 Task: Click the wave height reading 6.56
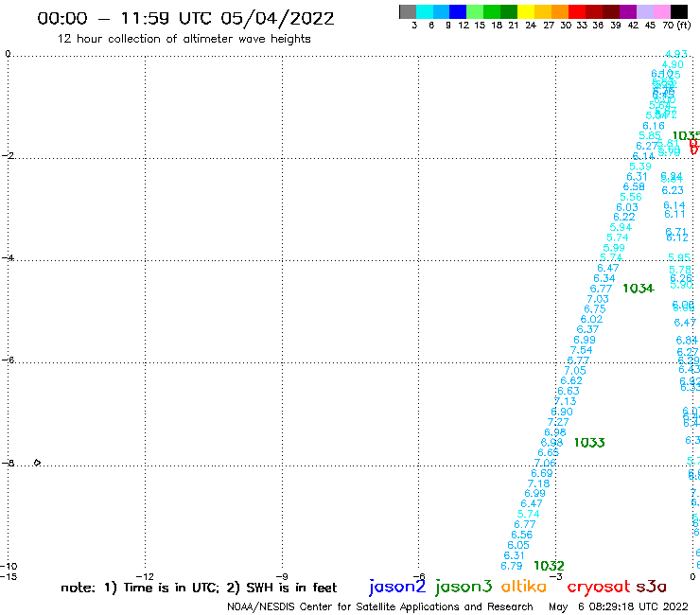click(x=521, y=535)
